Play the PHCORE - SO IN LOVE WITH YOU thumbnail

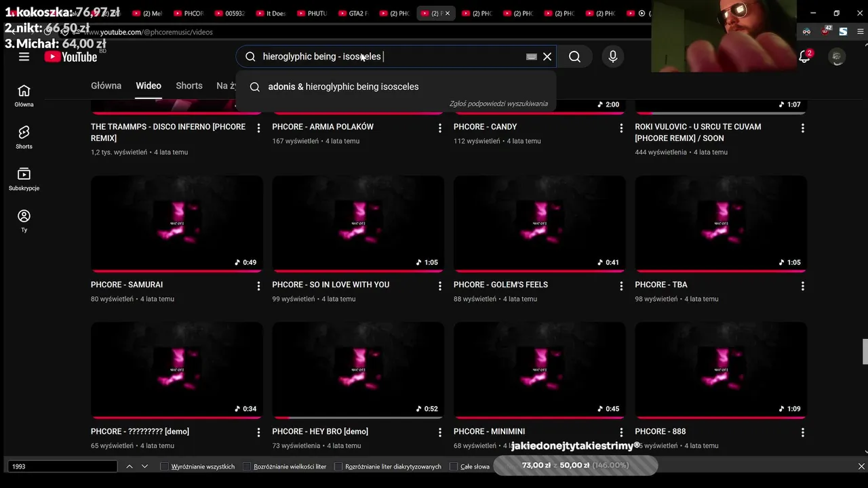[x=358, y=224]
